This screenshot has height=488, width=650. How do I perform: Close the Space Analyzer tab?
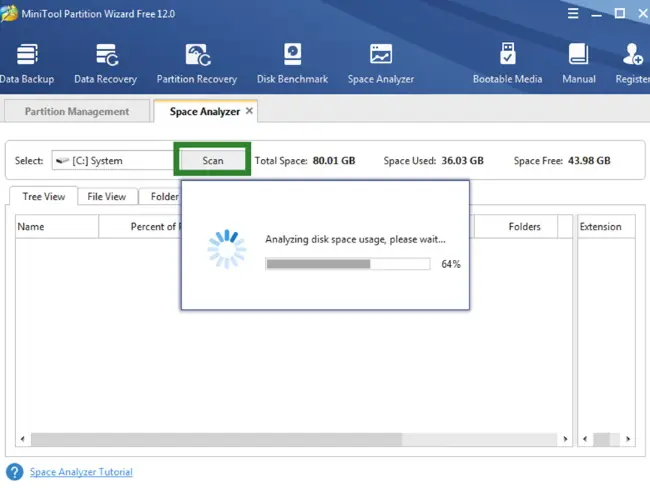(249, 111)
